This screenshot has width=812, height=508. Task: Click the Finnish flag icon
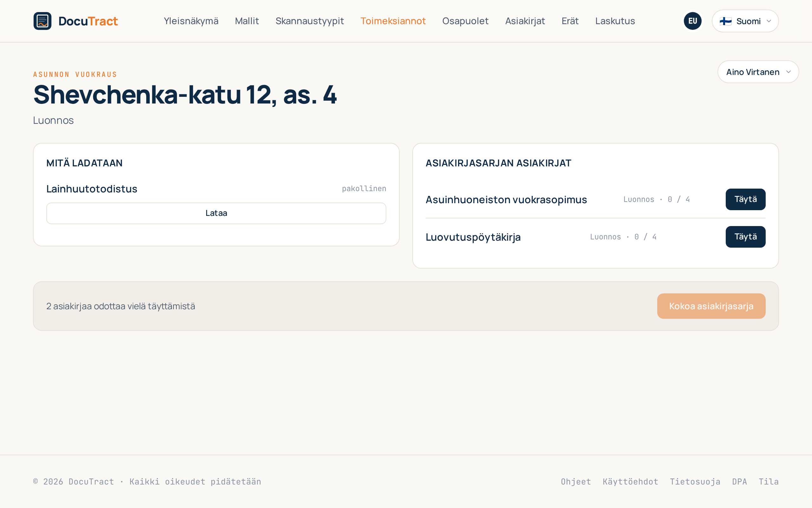pyautogui.click(x=725, y=21)
